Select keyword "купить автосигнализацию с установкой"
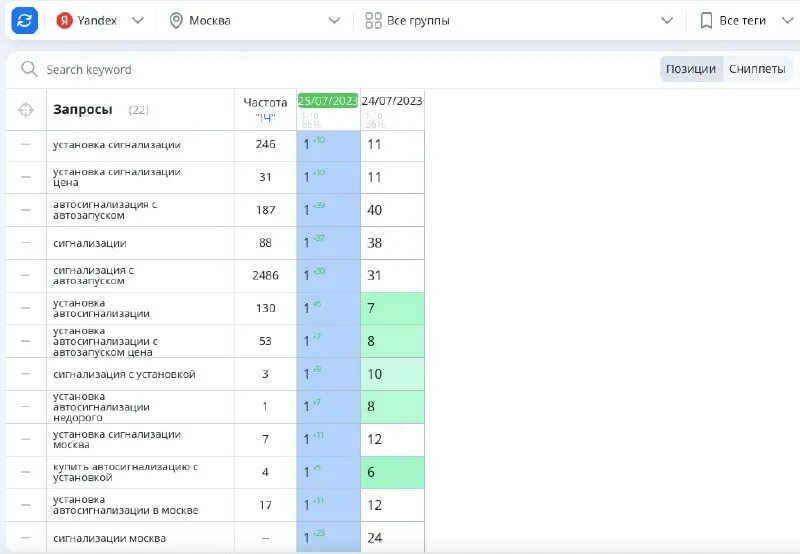The image size is (800, 554). pos(126,472)
